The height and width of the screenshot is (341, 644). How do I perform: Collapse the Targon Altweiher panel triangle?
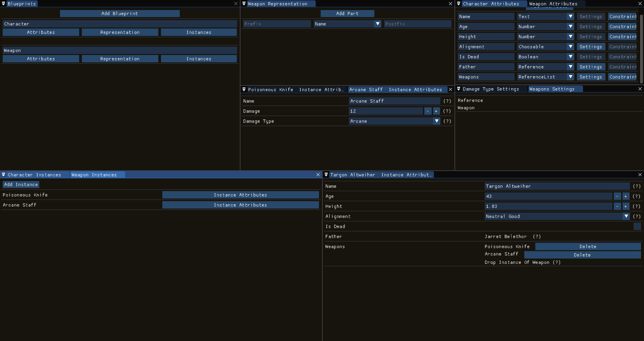(326, 175)
